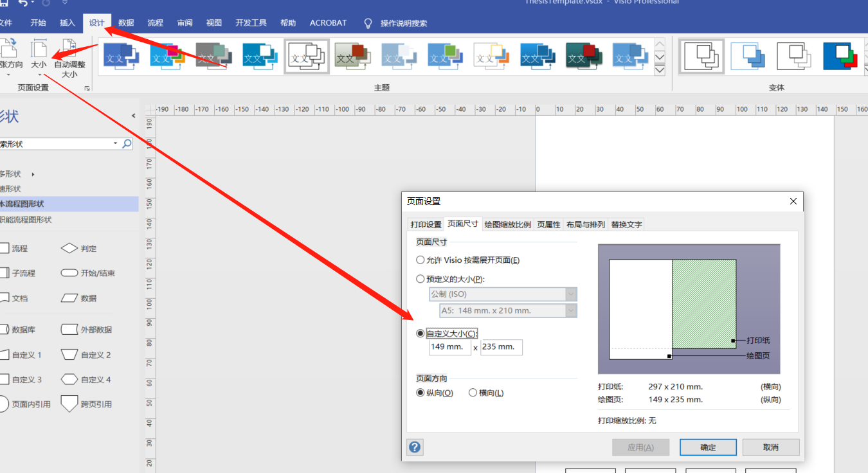
Task: Open 页面设置 dialog launcher in ribbon
Action: pyautogui.click(x=87, y=88)
